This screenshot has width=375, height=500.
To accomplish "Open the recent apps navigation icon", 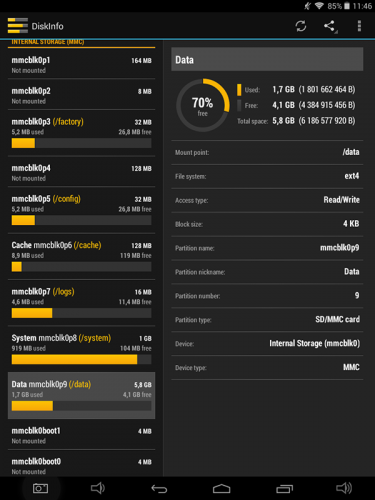I will (x=284, y=489).
